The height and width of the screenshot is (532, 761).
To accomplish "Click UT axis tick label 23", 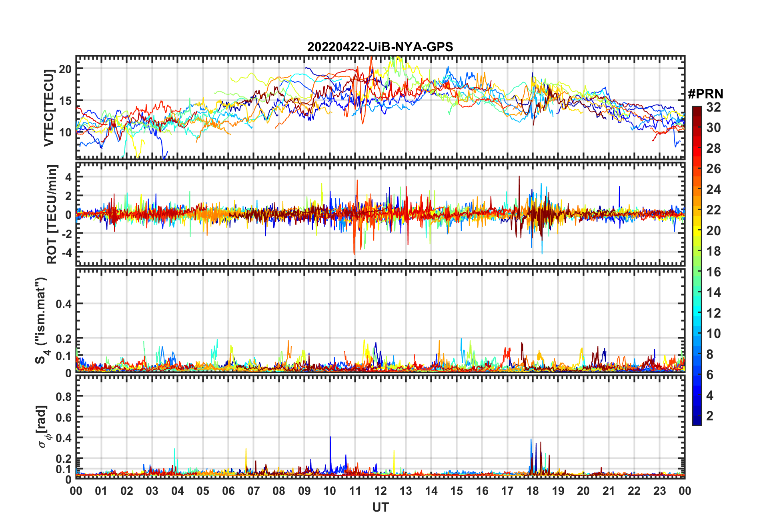I will tap(660, 491).
